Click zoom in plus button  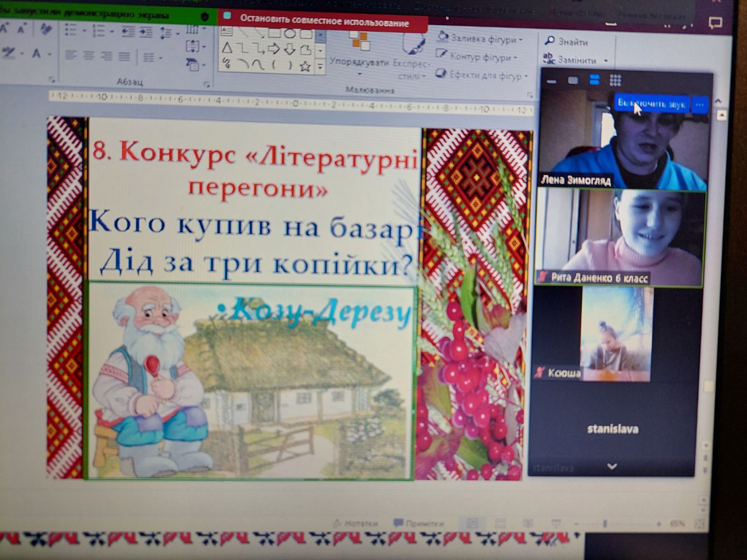pyautogui.click(x=659, y=524)
